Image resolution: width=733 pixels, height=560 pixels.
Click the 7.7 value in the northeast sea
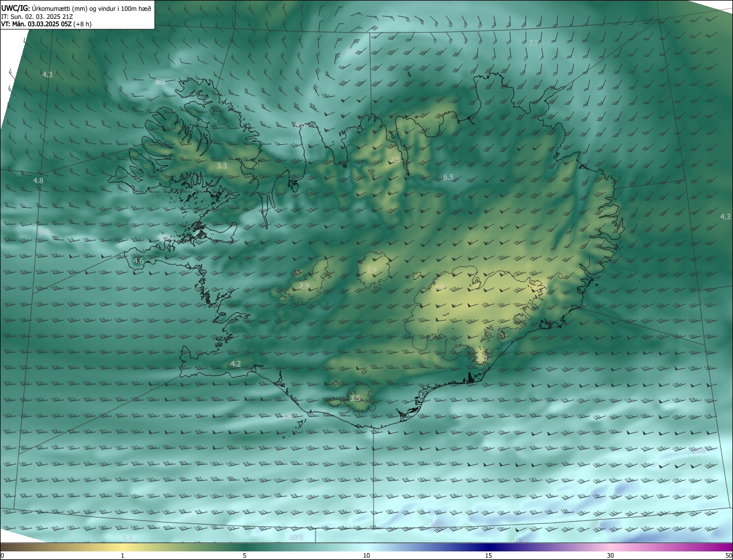pyautogui.click(x=533, y=43)
